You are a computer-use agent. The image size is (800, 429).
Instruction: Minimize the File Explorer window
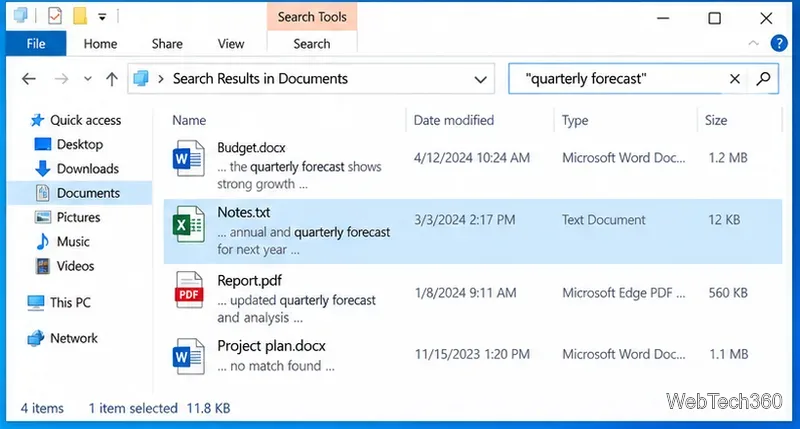pos(663,18)
